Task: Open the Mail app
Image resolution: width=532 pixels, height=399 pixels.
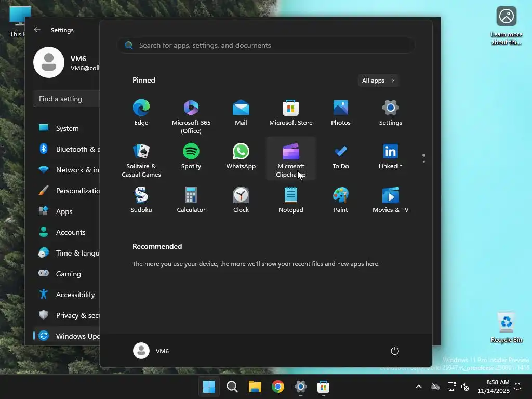Action: coord(241,113)
